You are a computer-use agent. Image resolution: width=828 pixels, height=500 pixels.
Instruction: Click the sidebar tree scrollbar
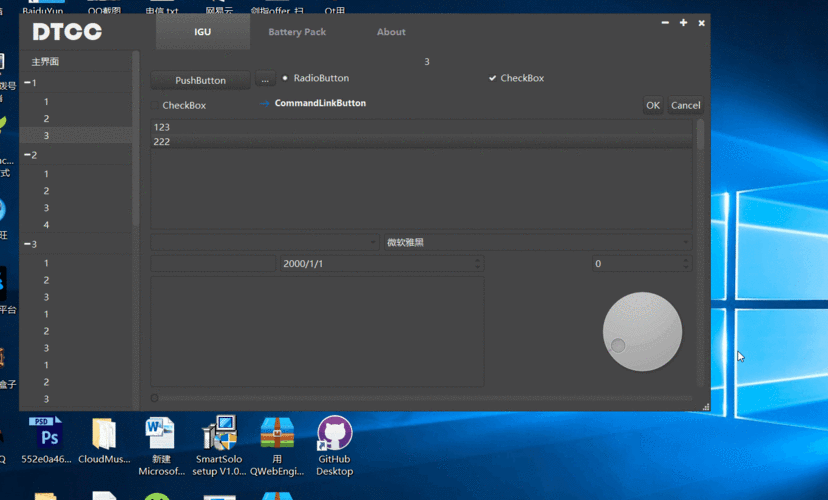point(136,138)
